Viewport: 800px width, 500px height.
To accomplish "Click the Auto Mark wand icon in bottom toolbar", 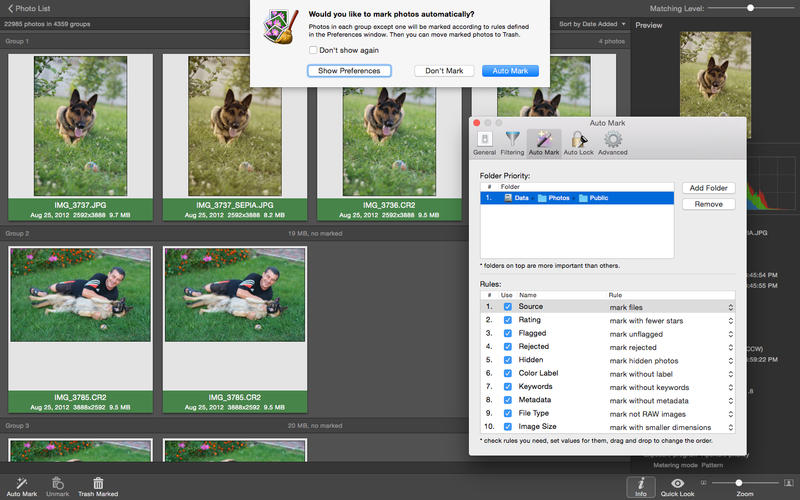I will click(19, 481).
